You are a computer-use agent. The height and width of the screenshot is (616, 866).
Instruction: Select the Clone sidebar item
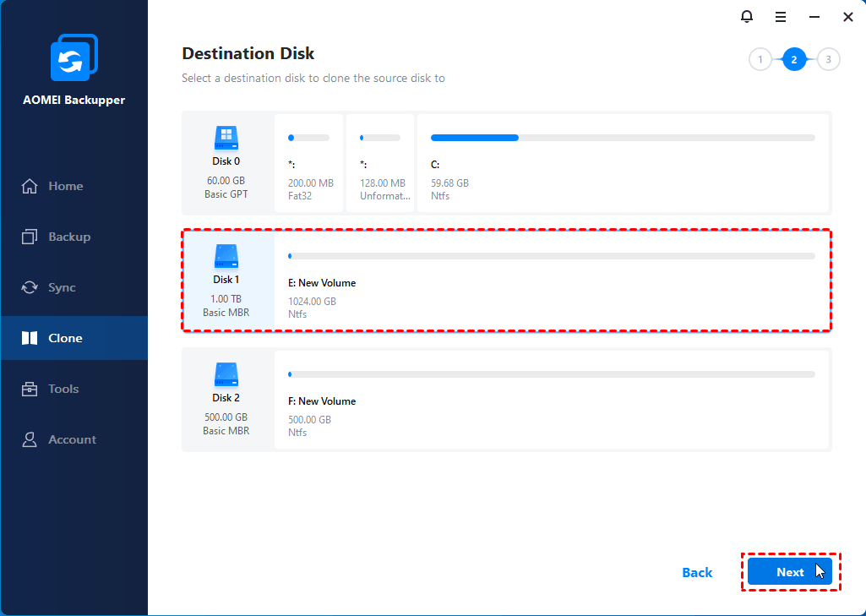point(74,338)
